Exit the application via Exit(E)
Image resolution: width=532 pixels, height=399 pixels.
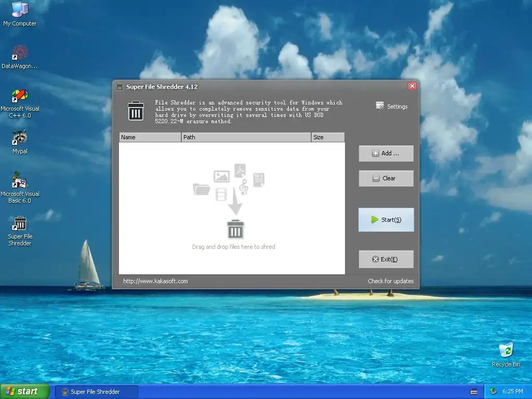pyautogui.click(x=386, y=259)
